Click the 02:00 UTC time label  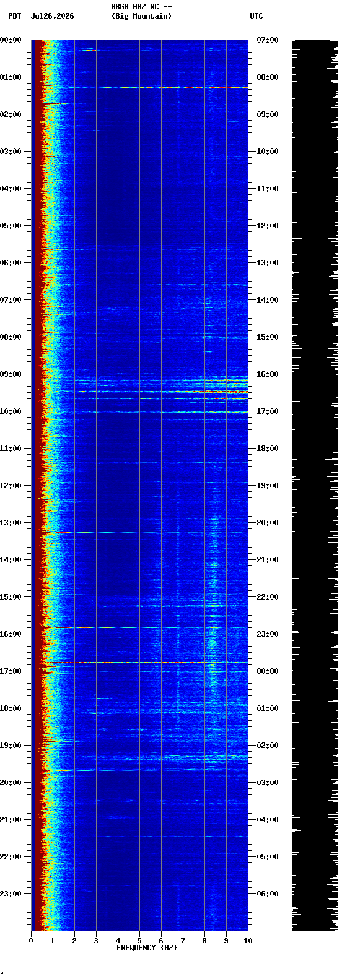pyautogui.click(x=267, y=746)
